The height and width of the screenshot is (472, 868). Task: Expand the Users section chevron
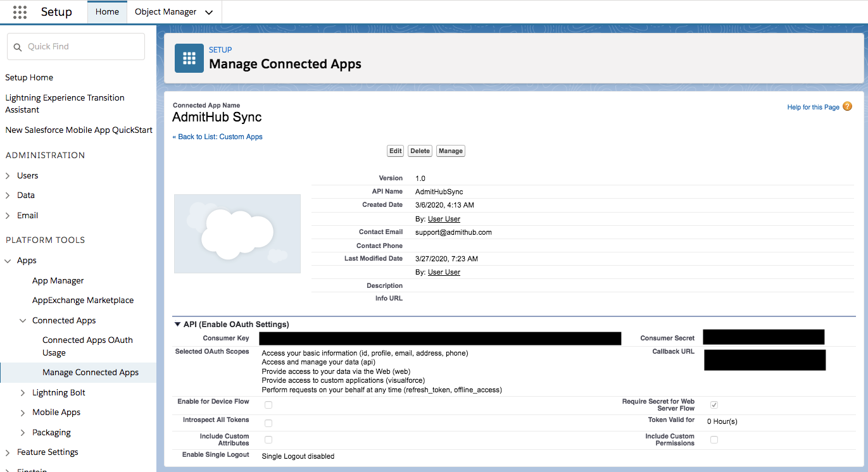(x=8, y=175)
